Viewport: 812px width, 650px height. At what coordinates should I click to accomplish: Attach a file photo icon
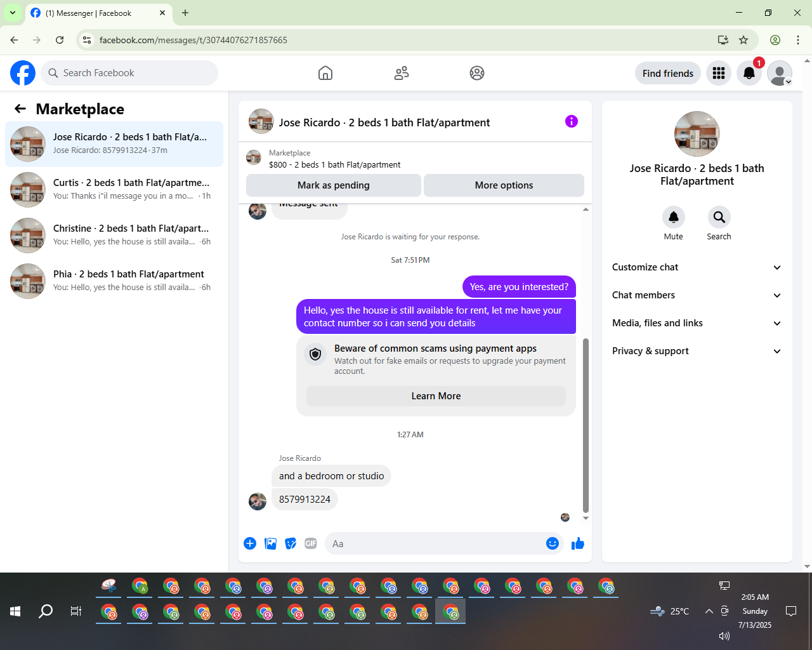pyautogui.click(x=270, y=543)
